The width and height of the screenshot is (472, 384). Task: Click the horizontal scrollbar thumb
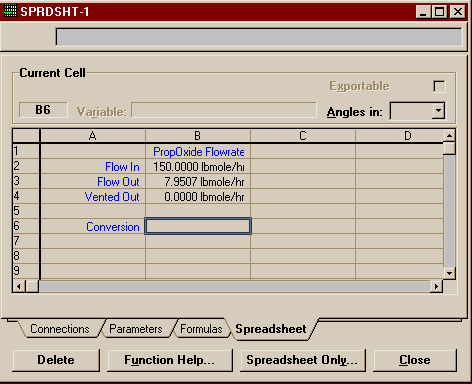pos(32,286)
